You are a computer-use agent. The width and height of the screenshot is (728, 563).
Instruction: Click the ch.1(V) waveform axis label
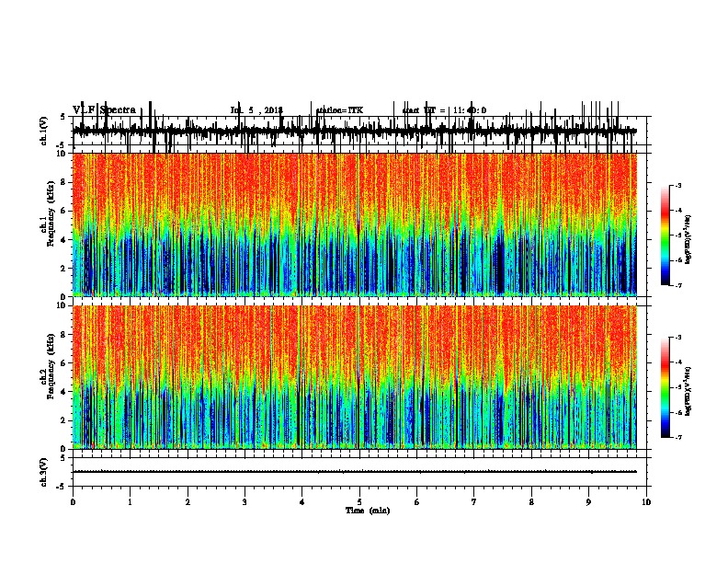pos(43,131)
